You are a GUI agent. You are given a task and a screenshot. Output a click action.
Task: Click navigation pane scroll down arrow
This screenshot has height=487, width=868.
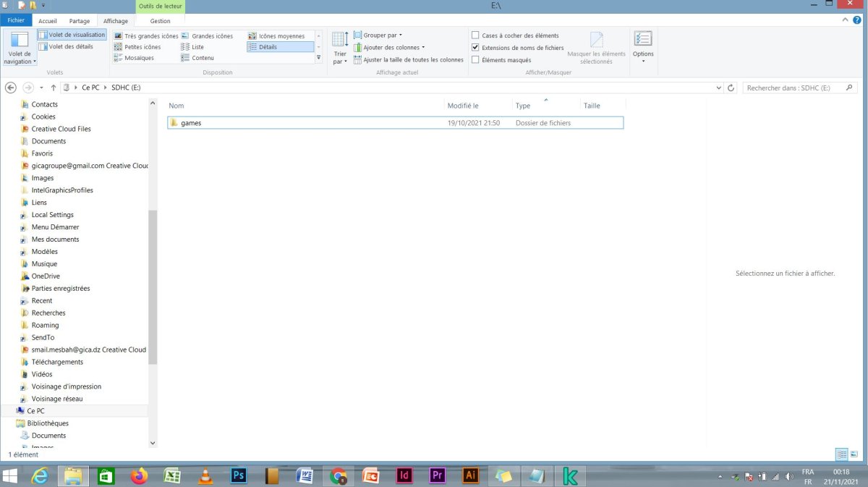point(153,443)
